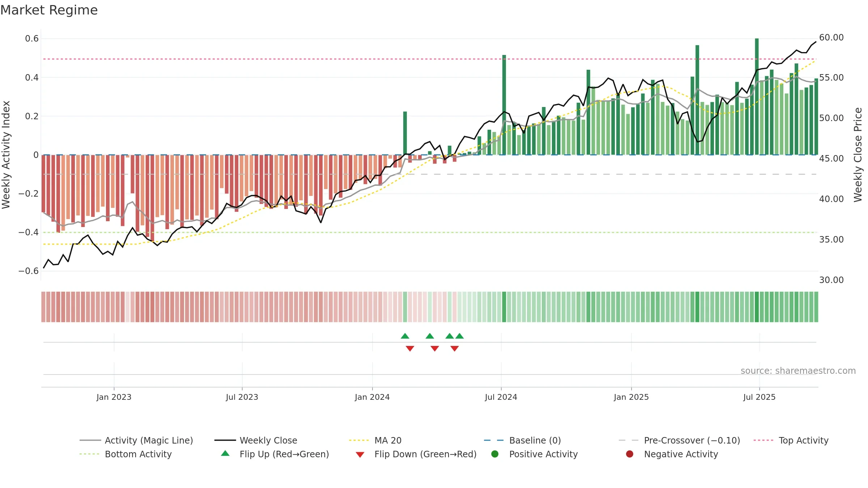Click the last red flip-down marker before Jul 2024

pyautogui.click(x=455, y=348)
